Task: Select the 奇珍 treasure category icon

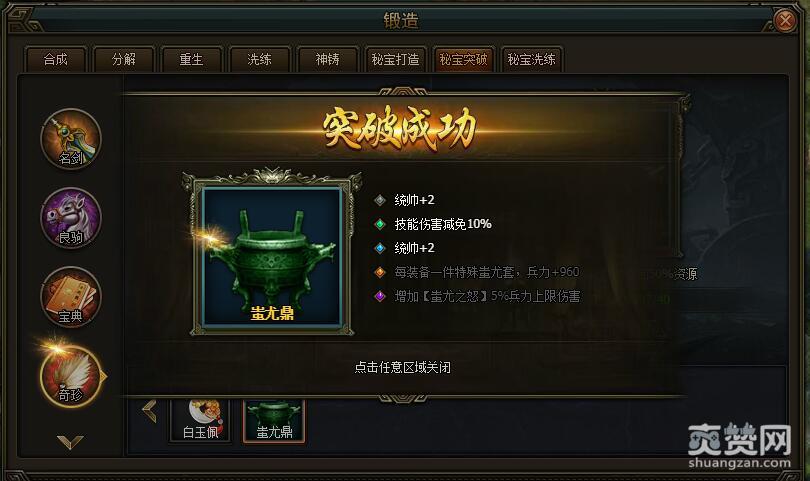Action: pyautogui.click(x=71, y=376)
